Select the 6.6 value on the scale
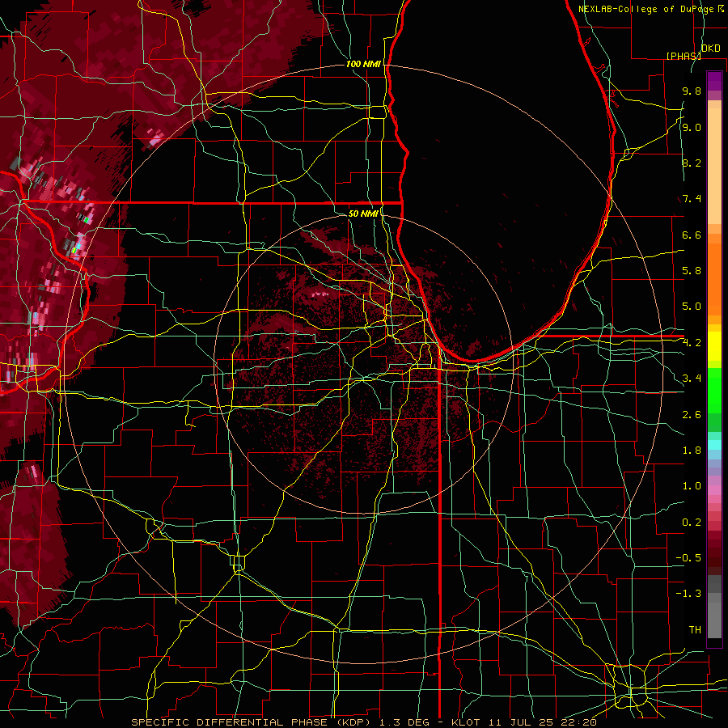This screenshot has width=728, height=728. click(692, 235)
